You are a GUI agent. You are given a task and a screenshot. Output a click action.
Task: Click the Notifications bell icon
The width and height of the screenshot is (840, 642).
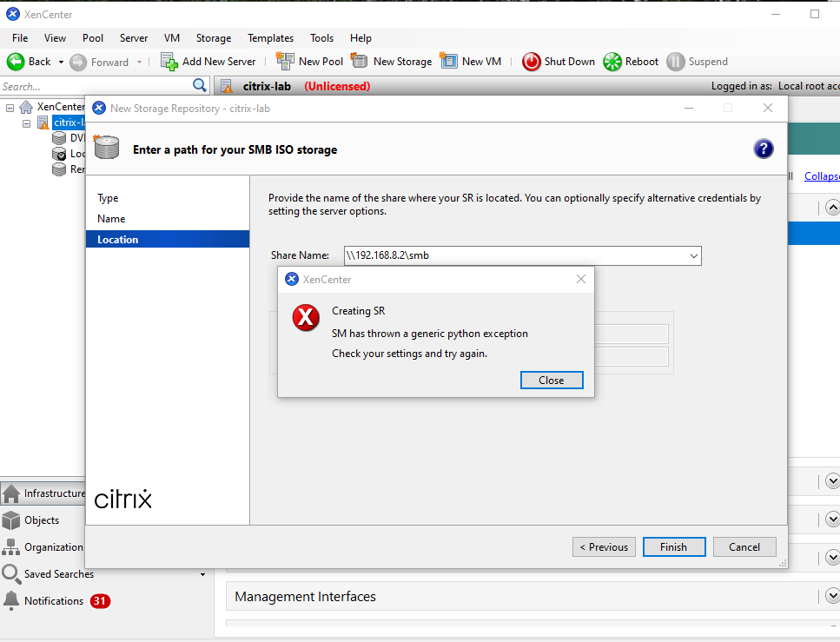coord(10,601)
